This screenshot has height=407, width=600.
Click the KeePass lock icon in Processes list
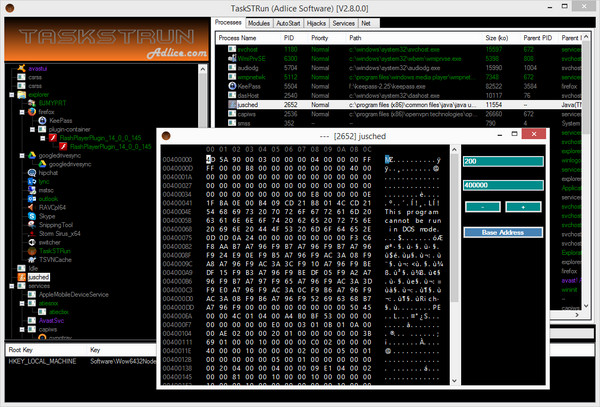tap(232, 86)
